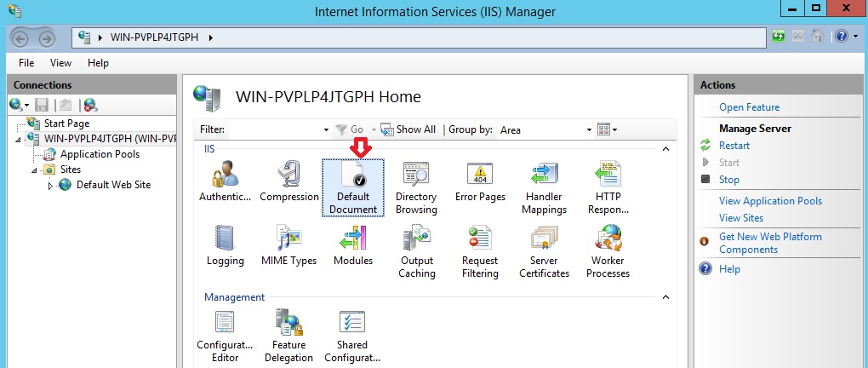
Task: Click the address bar path field
Action: pos(419,37)
